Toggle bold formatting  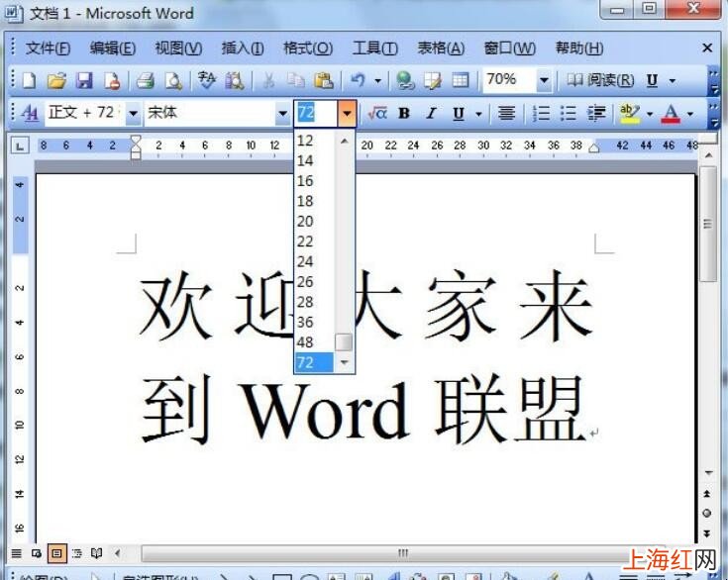pyautogui.click(x=404, y=113)
